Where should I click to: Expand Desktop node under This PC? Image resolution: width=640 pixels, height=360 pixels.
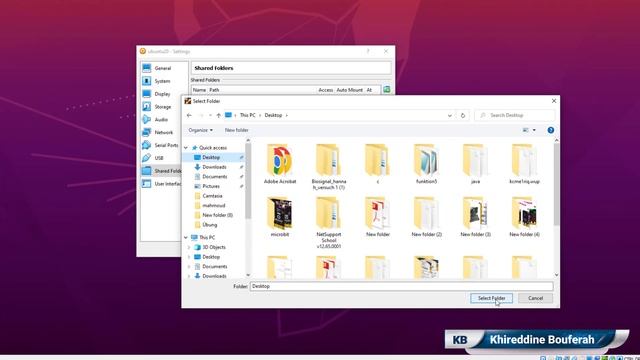(x=189, y=257)
